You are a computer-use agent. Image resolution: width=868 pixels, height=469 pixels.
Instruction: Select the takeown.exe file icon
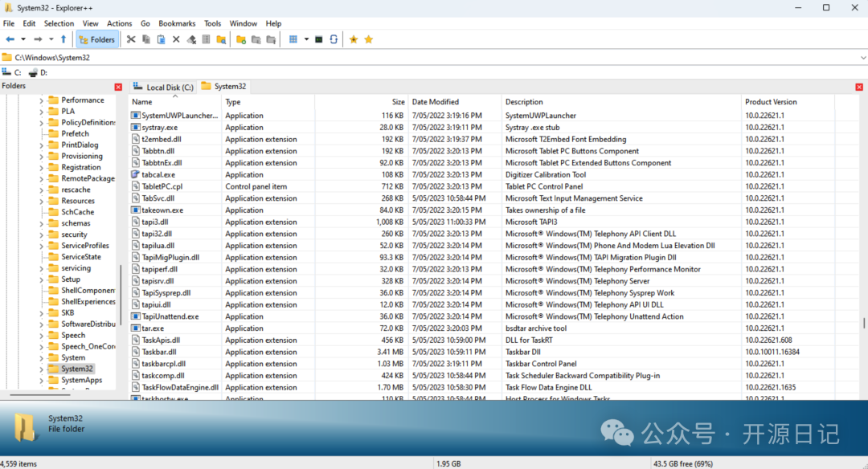[135, 210]
